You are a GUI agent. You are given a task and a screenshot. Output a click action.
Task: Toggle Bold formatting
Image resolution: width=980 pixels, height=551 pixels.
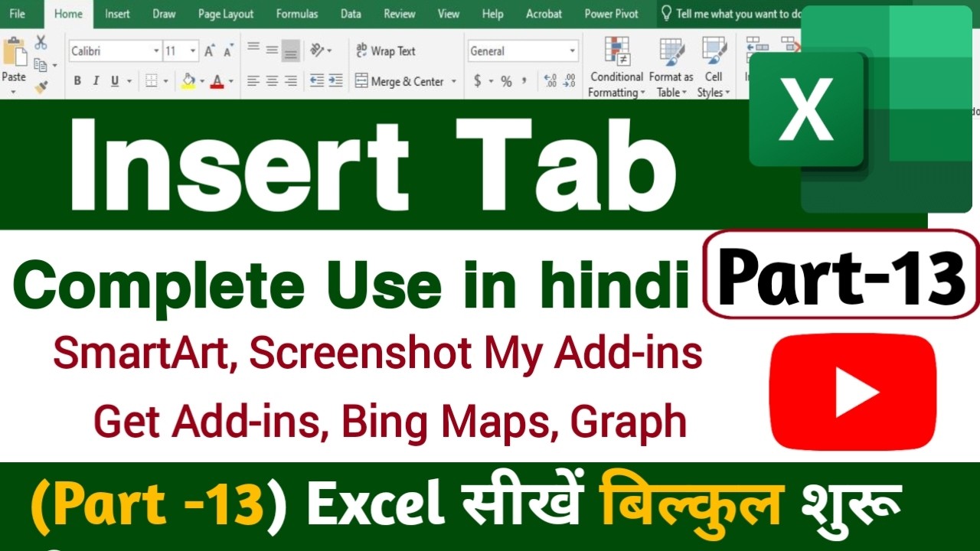pos(77,81)
